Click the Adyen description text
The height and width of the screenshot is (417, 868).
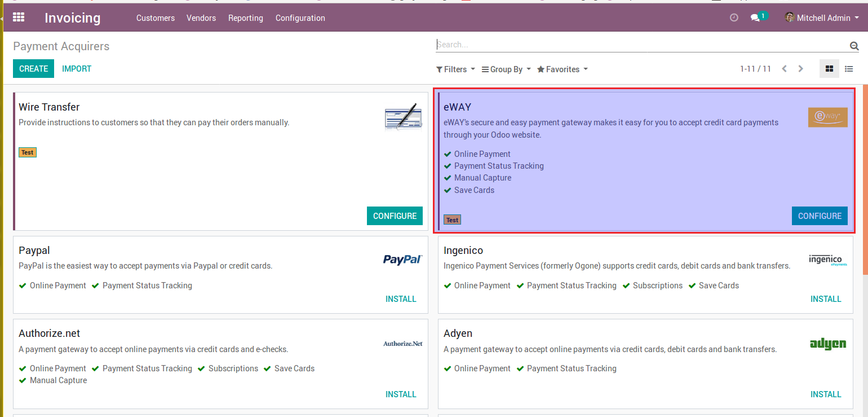click(610, 349)
